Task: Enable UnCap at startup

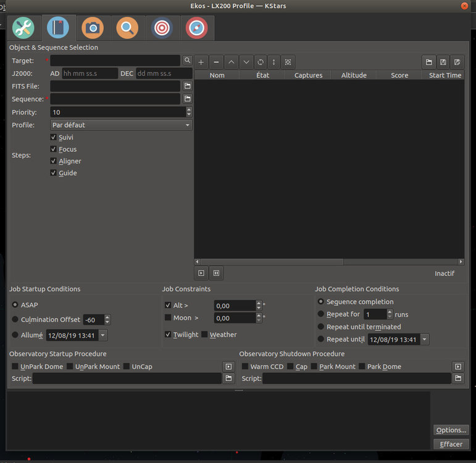Action: 127,366
